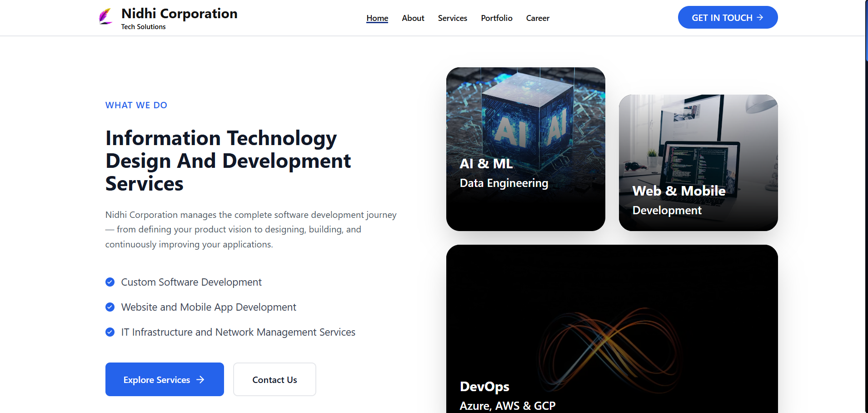Click the arrow icon inside Explore Services

click(201, 380)
